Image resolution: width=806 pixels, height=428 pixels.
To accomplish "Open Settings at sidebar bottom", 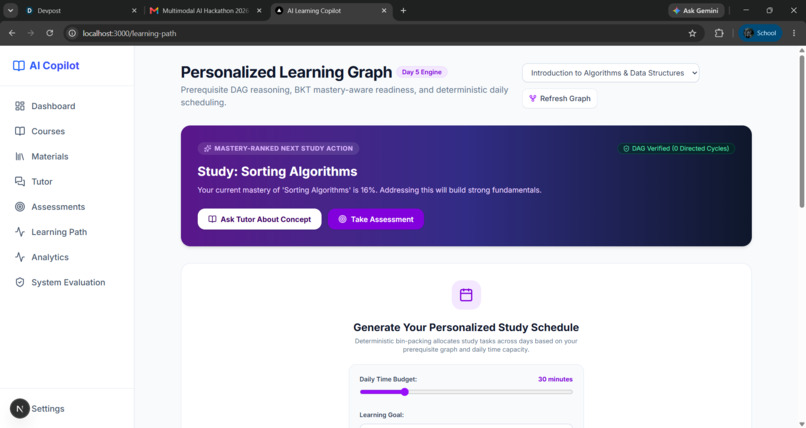I will click(x=48, y=408).
